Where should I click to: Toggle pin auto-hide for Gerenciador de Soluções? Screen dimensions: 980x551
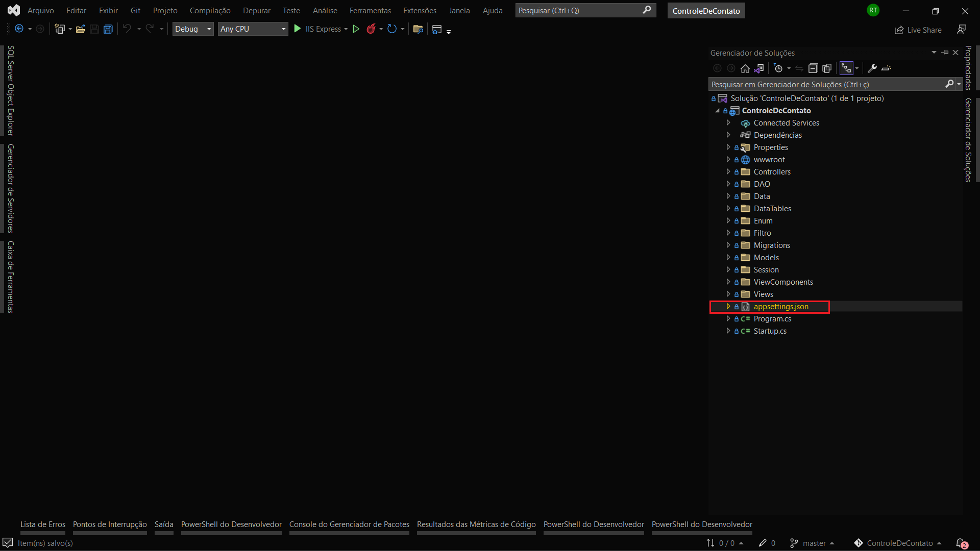[945, 53]
